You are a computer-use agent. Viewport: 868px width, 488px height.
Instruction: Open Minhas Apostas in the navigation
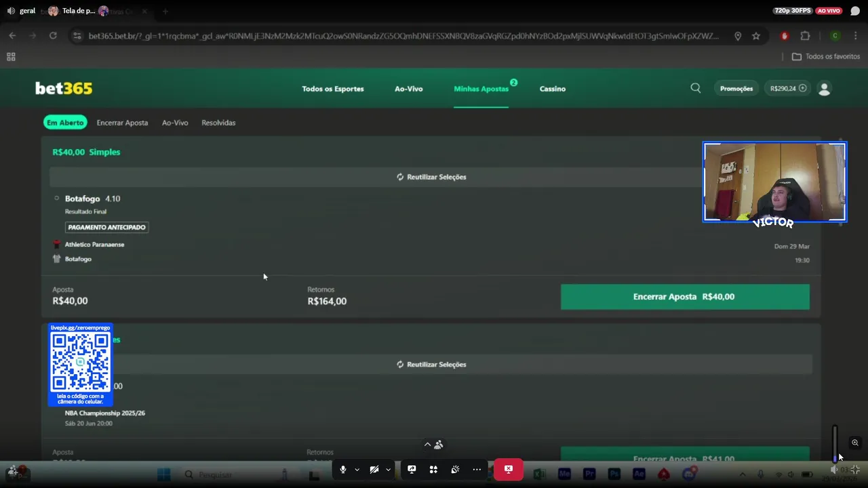pyautogui.click(x=481, y=89)
